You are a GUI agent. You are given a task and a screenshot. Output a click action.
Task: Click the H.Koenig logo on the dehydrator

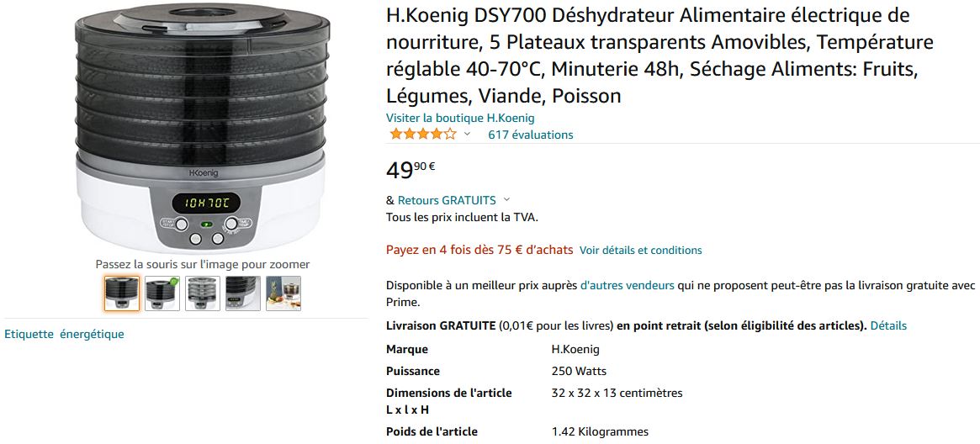point(204,173)
